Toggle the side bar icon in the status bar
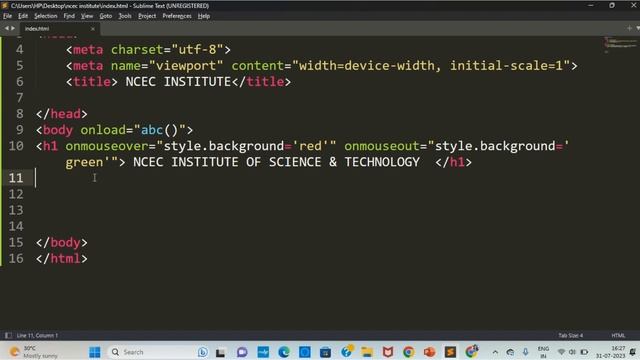 (8, 336)
